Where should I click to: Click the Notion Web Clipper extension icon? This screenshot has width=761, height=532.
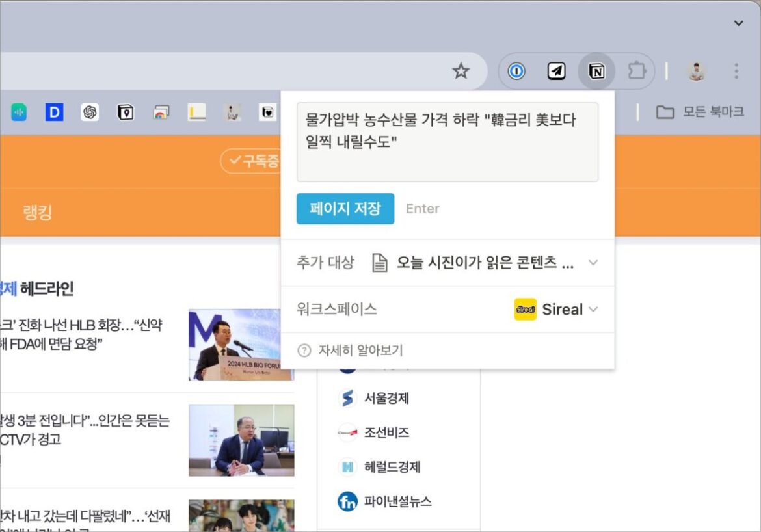pos(596,72)
